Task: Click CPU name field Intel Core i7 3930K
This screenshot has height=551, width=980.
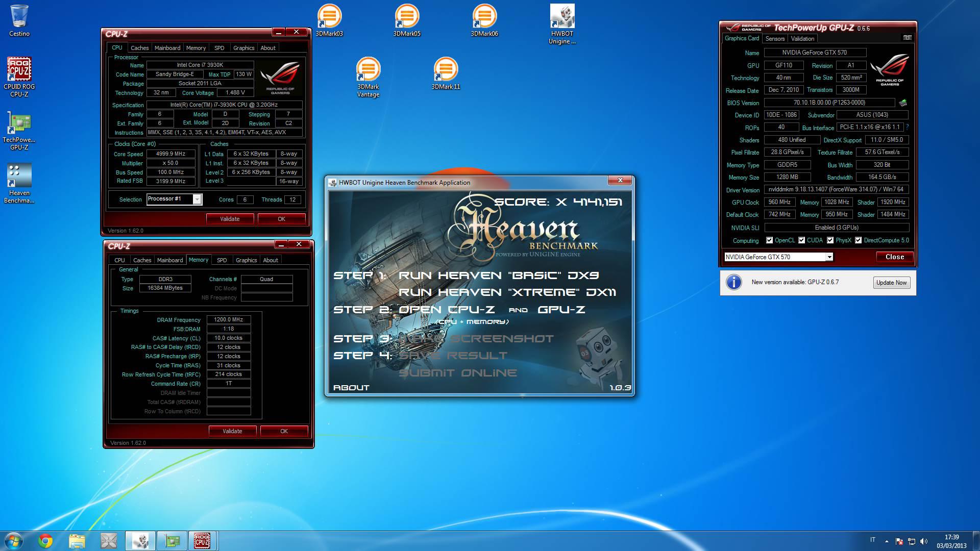Action: point(200,65)
